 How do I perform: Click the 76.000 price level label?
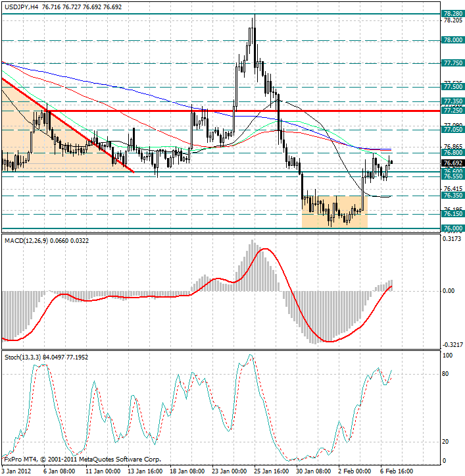[x=453, y=228]
